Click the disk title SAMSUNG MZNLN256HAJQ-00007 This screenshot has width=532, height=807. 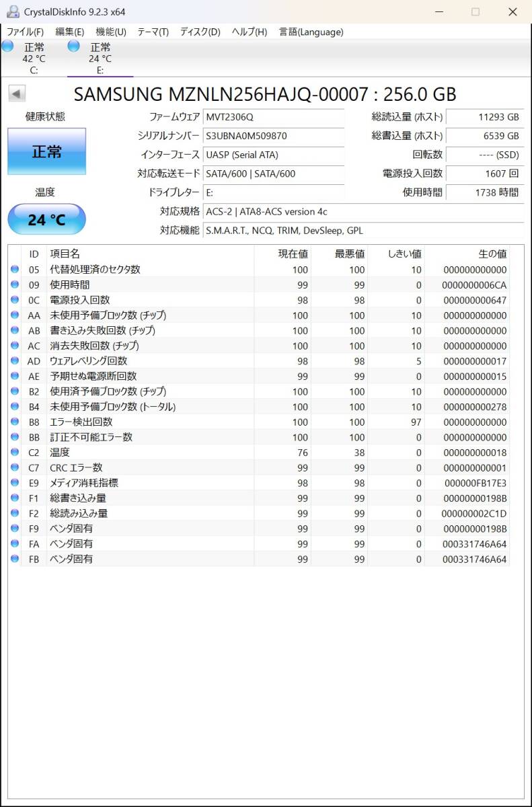coord(221,94)
